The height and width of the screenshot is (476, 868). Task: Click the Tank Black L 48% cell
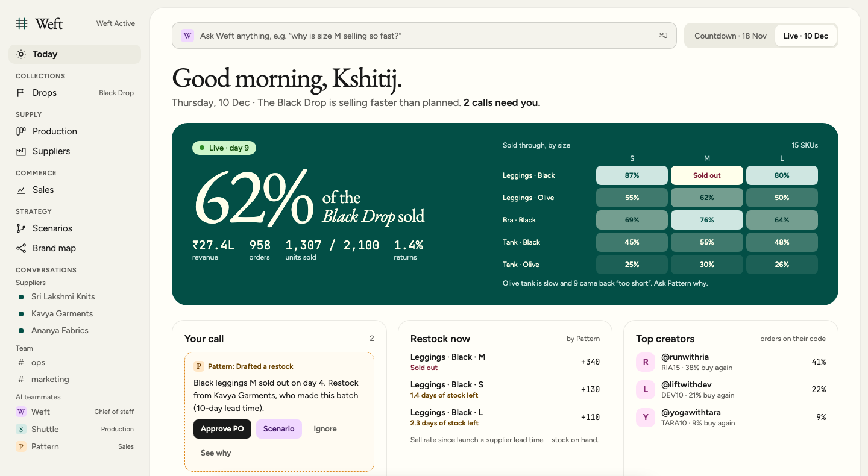[x=782, y=242]
